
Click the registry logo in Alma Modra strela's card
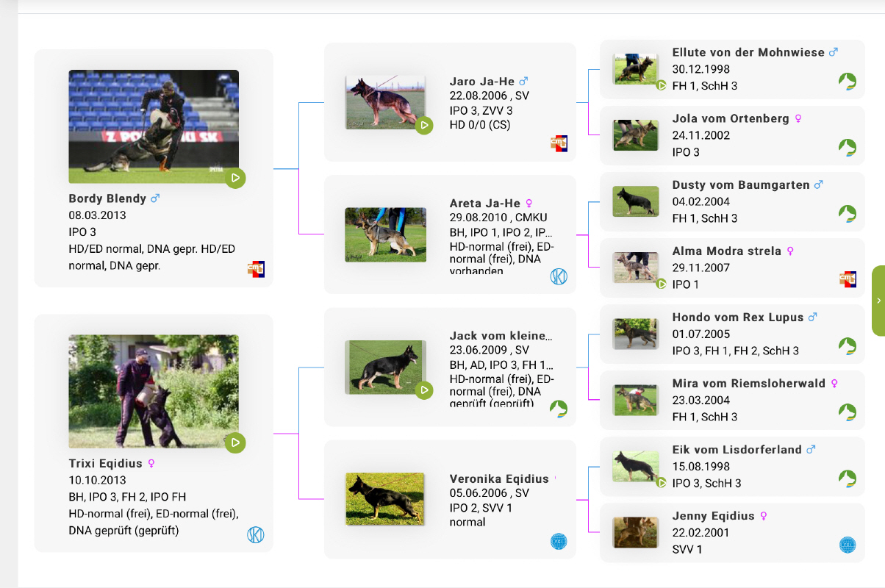pyautogui.click(x=848, y=279)
